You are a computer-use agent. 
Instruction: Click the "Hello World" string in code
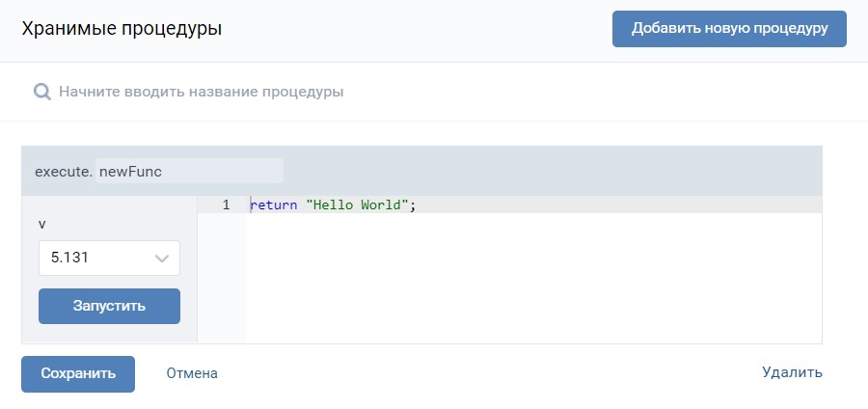tap(357, 204)
